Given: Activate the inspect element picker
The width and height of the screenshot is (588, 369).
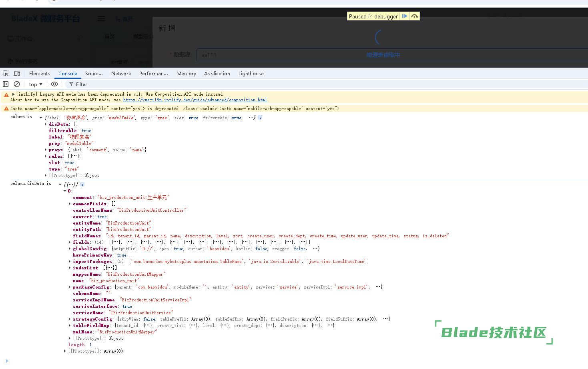Looking at the screenshot, I should click(x=6, y=74).
